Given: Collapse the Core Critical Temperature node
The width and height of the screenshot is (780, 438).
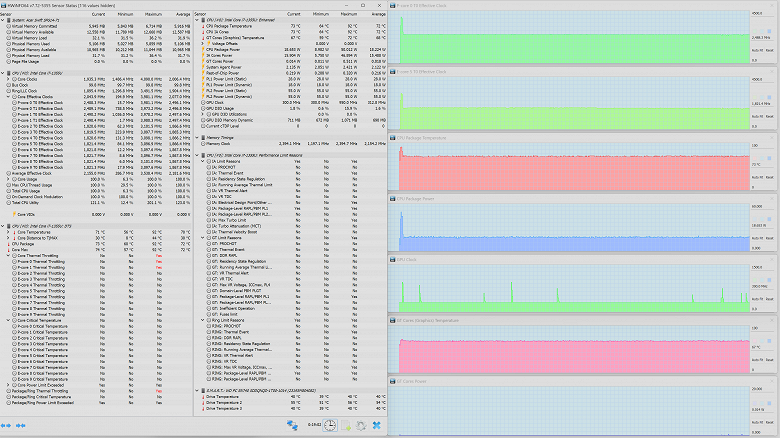Looking at the screenshot, I should 8,321.
